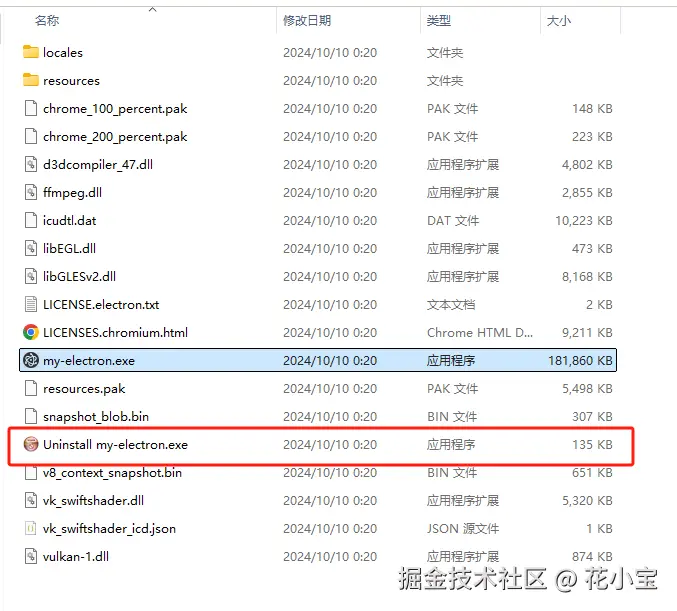Click the 651 KB size value

coord(592,473)
